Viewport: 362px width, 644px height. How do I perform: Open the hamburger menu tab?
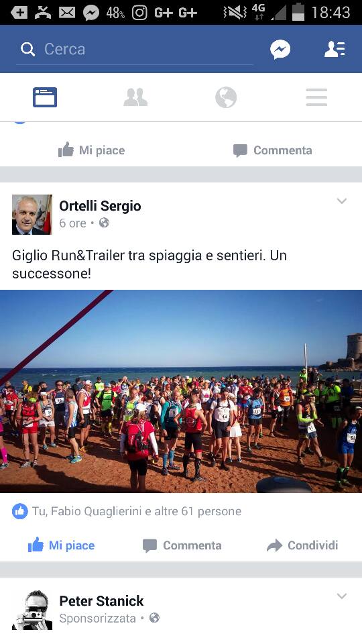[316, 97]
